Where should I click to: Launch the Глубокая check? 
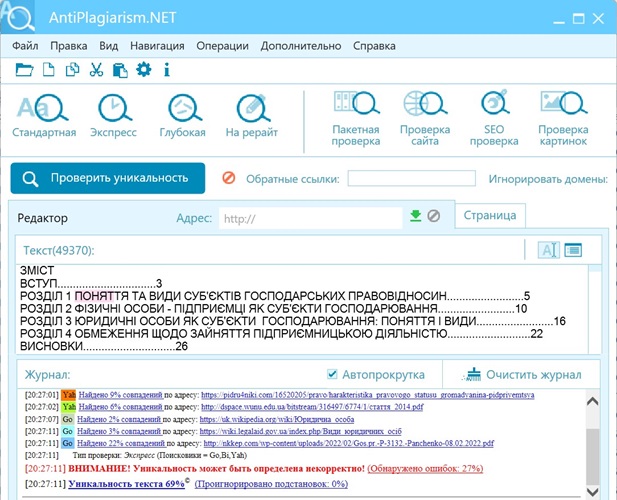[183, 116]
